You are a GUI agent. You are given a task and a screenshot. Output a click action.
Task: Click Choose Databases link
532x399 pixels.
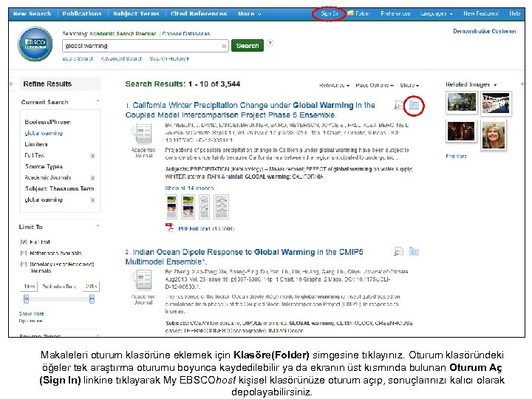pyautogui.click(x=186, y=33)
